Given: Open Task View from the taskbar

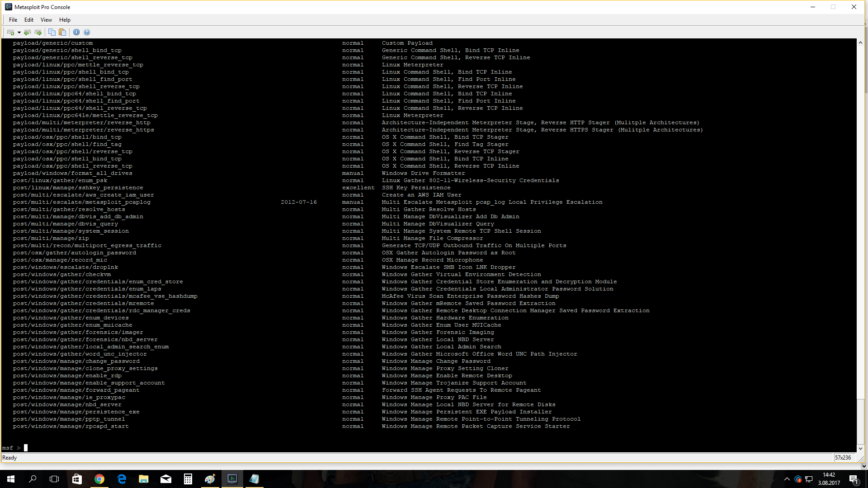Looking at the screenshot, I should coord(54,479).
